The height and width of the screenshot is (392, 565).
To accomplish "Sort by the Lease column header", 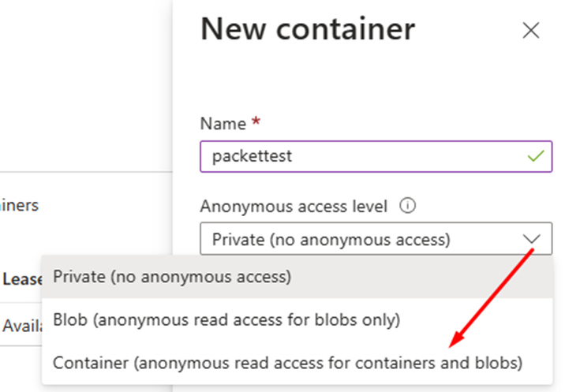I will (23, 278).
